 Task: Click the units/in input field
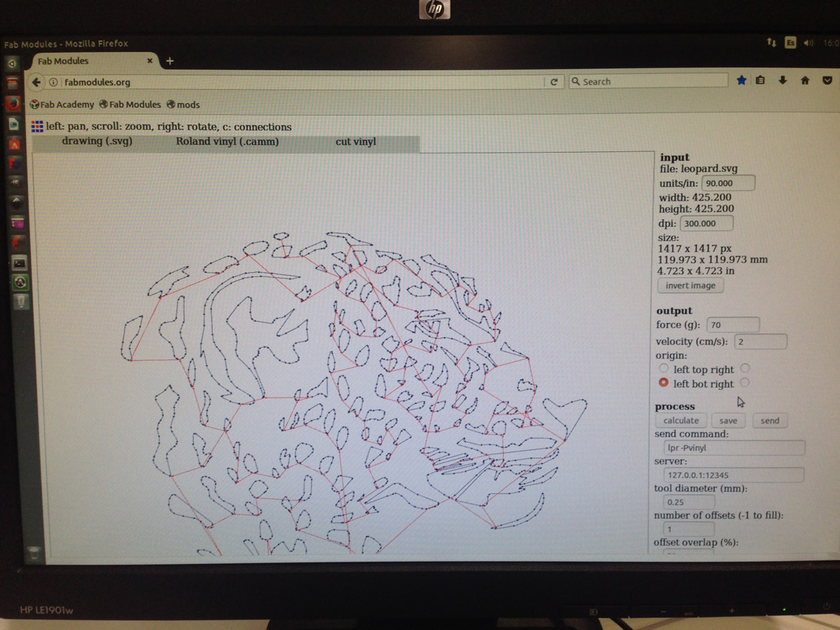(x=728, y=183)
